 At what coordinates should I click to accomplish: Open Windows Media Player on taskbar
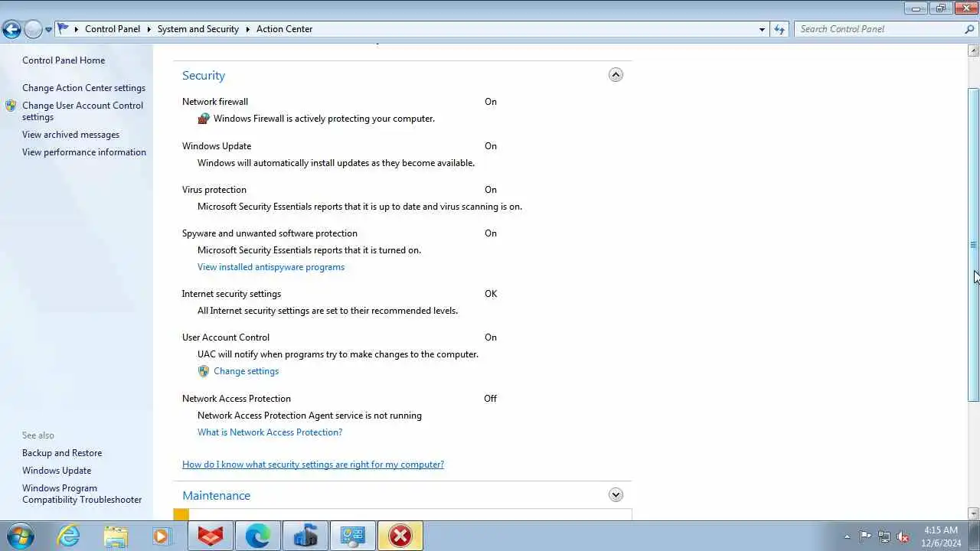(x=162, y=536)
